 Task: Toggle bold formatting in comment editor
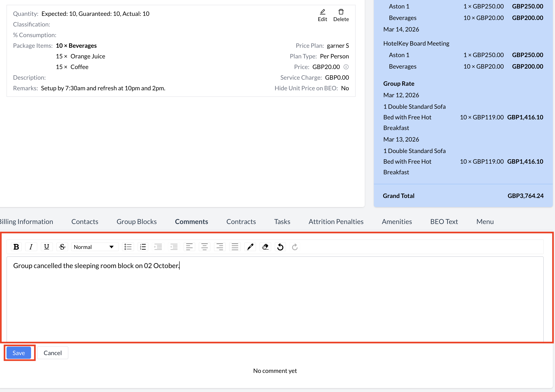16,247
